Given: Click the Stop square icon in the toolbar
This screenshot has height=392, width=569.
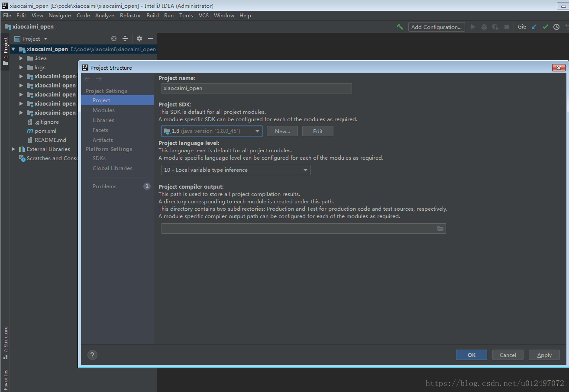Looking at the screenshot, I should [507, 27].
